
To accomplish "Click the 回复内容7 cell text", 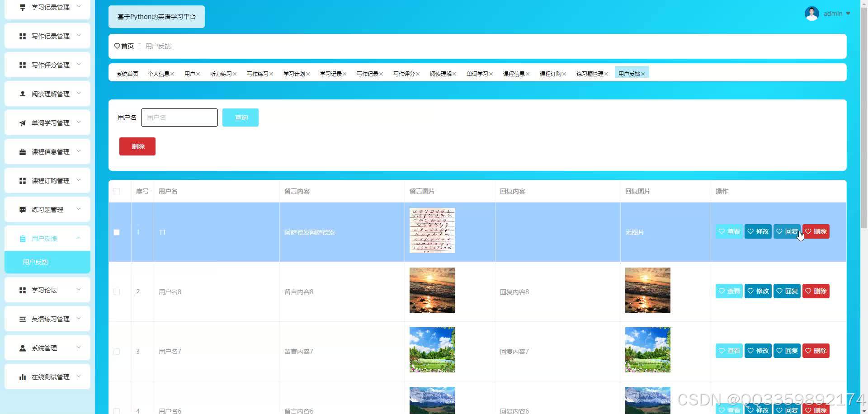I will pyautogui.click(x=514, y=352).
